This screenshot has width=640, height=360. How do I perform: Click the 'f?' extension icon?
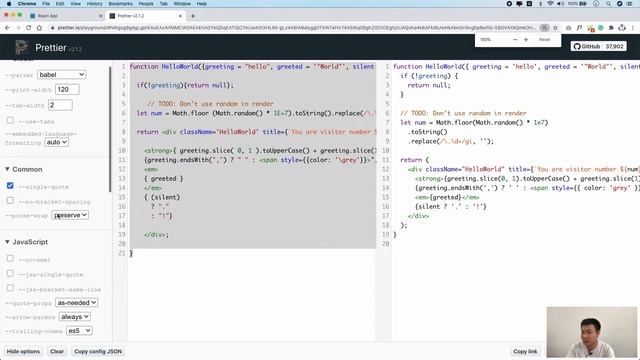pyautogui.click(x=579, y=28)
